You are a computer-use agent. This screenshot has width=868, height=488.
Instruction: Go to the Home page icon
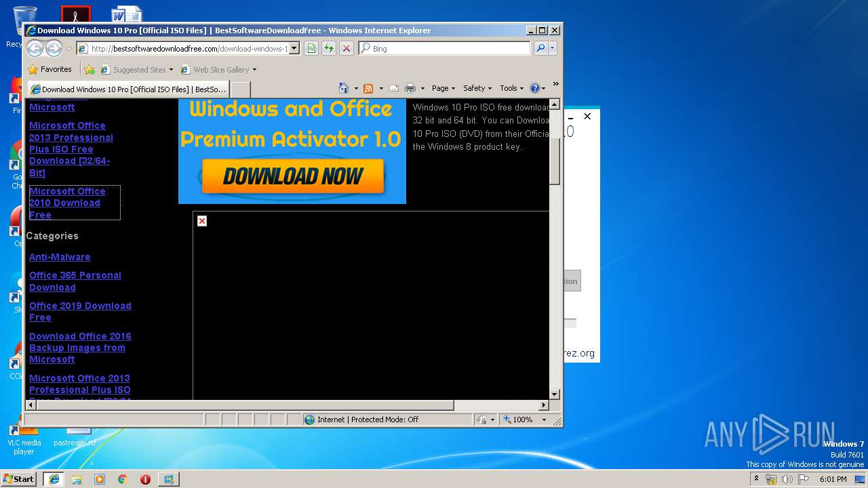point(344,88)
